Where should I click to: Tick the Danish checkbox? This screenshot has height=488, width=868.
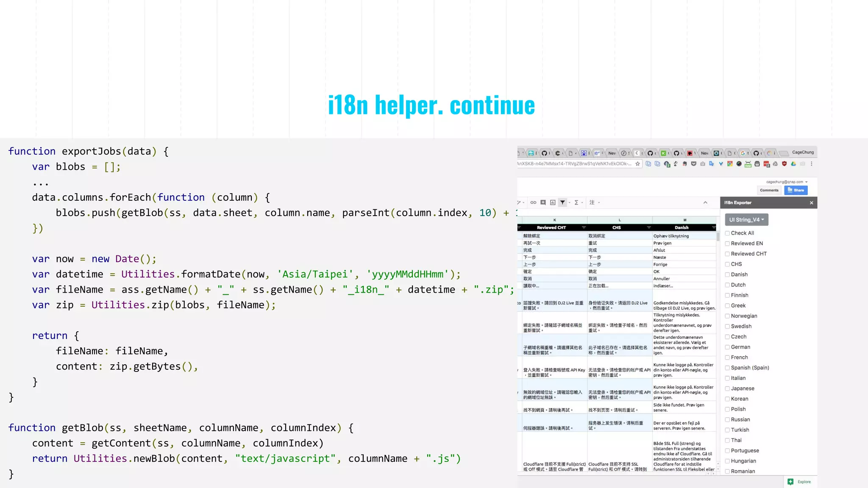click(x=727, y=275)
